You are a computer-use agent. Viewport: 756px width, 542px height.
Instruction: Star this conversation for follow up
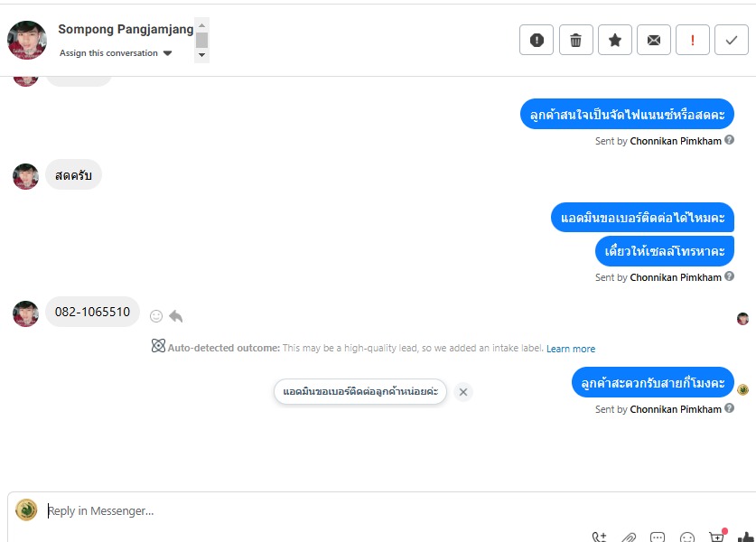pos(615,40)
